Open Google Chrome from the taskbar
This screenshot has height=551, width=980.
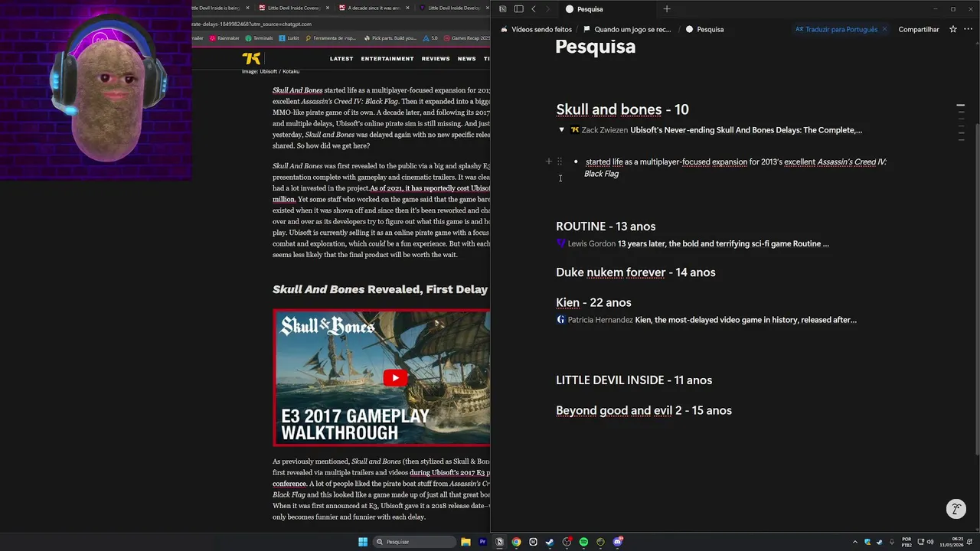point(516,542)
